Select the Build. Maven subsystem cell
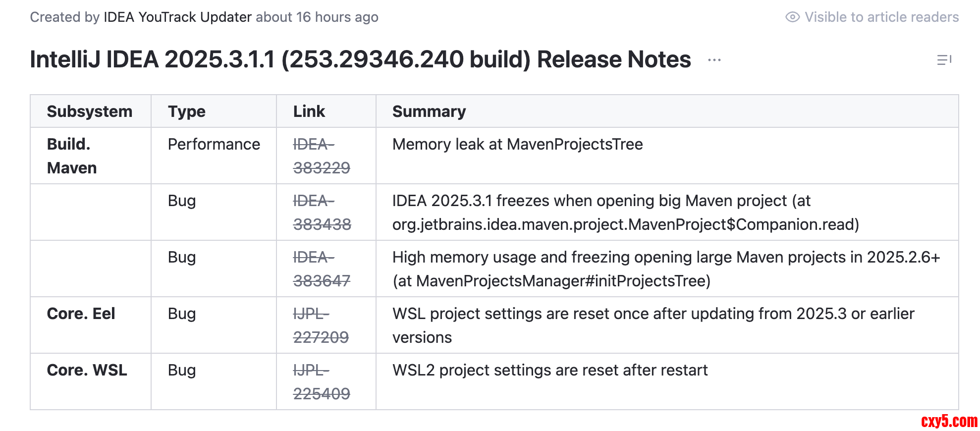The image size is (980, 431). [72, 156]
